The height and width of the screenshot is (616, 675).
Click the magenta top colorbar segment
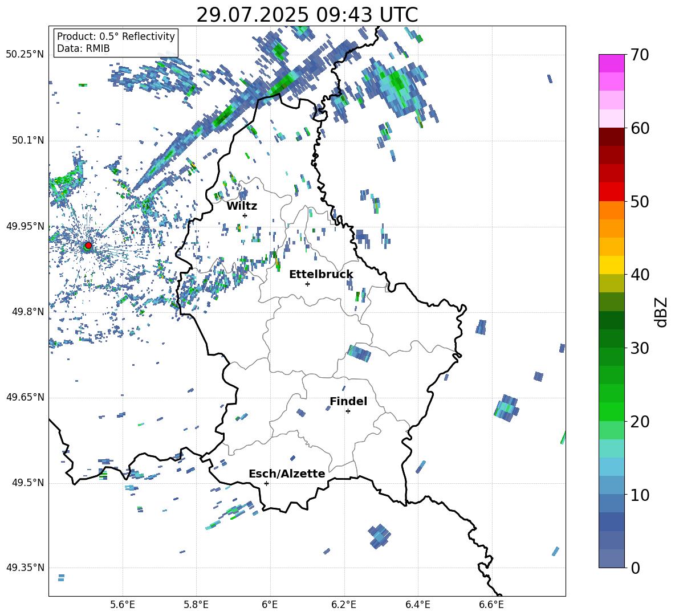pos(611,64)
